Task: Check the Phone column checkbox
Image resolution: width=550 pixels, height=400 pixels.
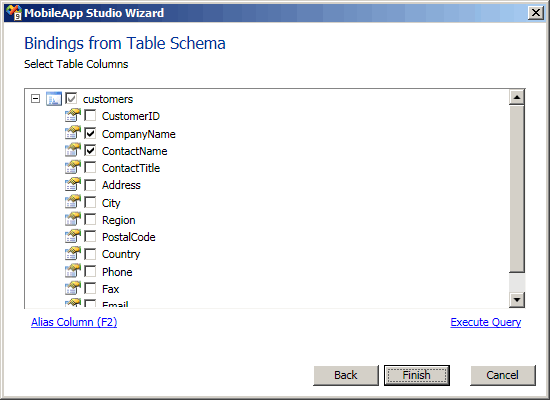Action: (90, 271)
